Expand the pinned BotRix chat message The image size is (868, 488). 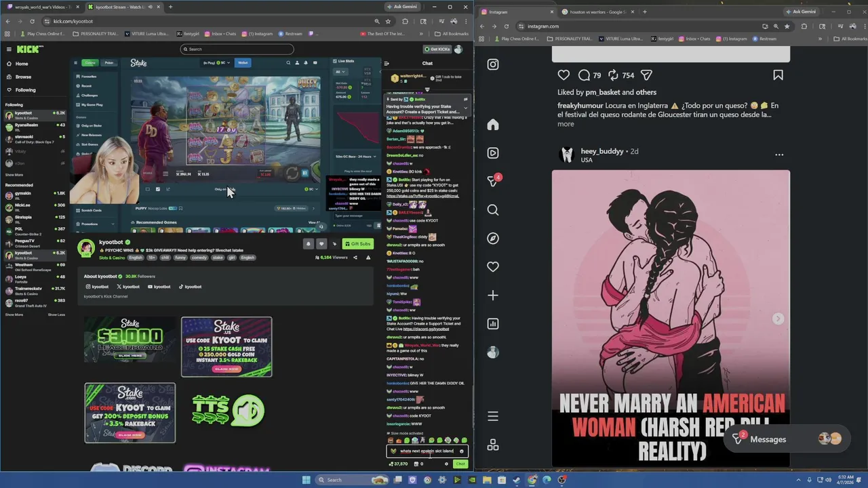pos(465,108)
